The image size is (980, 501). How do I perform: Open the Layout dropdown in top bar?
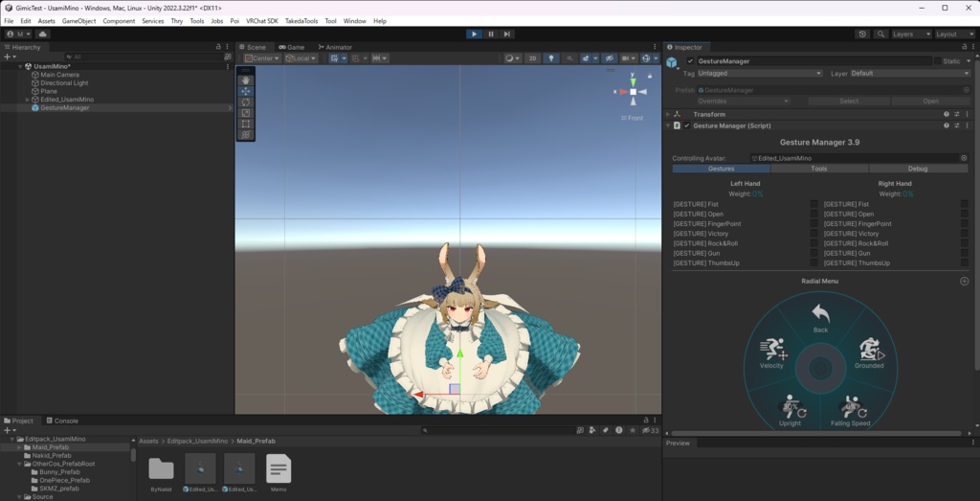tap(954, 34)
